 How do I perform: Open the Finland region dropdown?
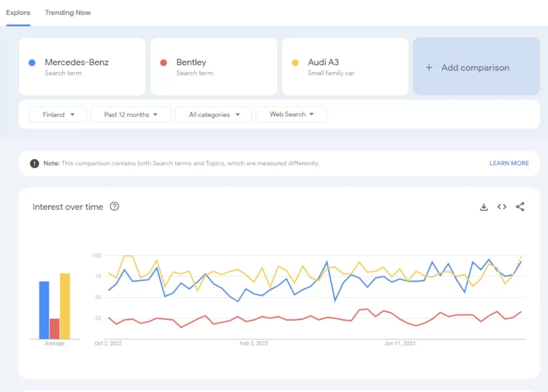[58, 114]
